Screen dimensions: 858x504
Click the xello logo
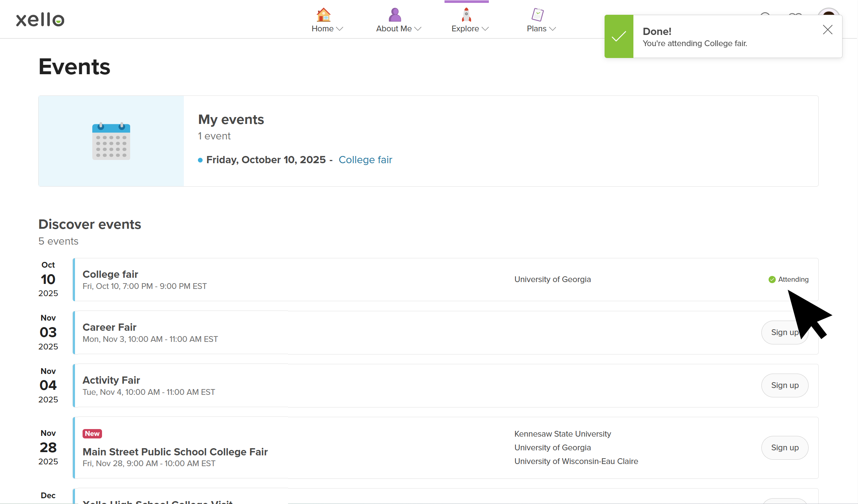40,19
